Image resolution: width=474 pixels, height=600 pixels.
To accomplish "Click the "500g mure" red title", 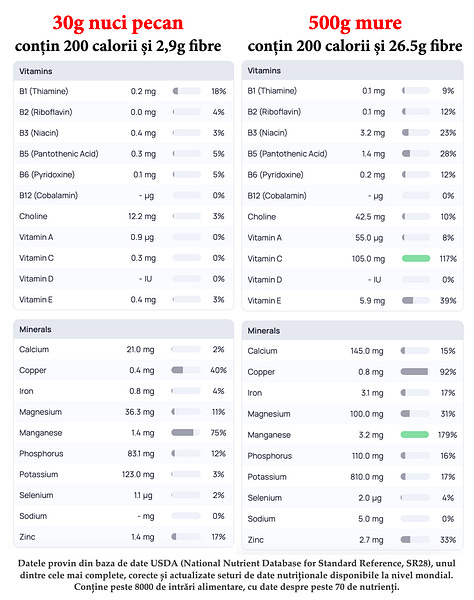I will click(355, 23).
